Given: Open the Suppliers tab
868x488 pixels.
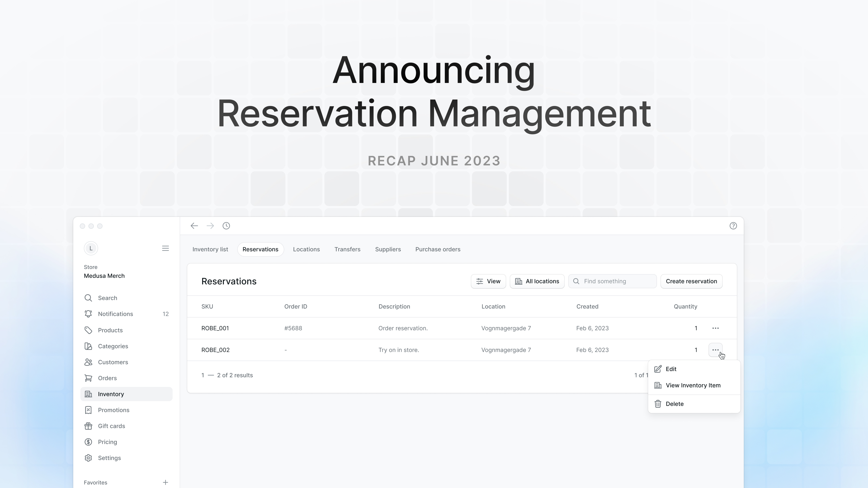Looking at the screenshot, I should (x=388, y=249).
